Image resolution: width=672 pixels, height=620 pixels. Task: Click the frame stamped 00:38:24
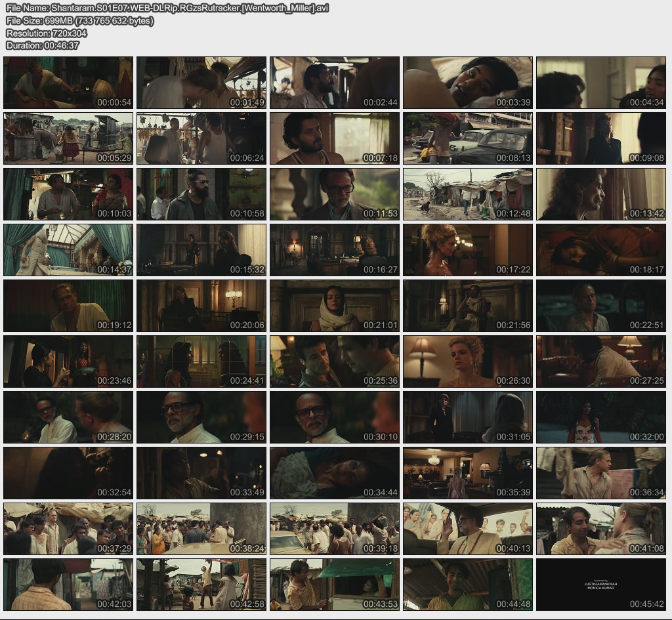(x=201, y=529)
